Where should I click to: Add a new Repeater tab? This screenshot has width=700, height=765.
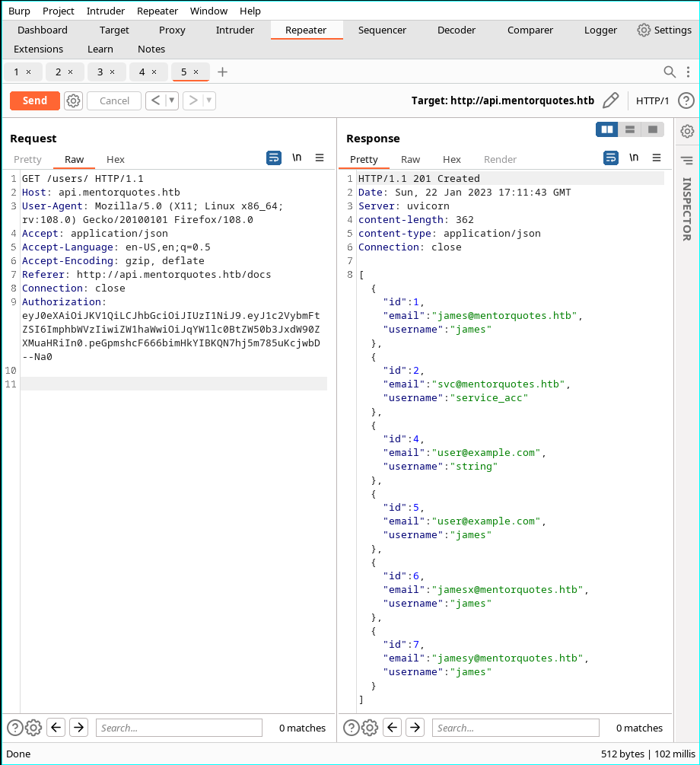(x=222, y=72)
